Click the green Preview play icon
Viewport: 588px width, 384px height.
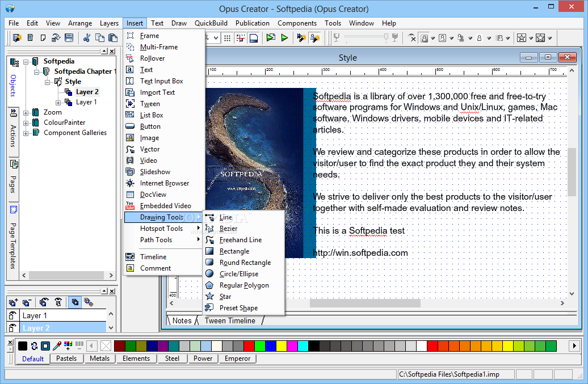coord(284,38)
